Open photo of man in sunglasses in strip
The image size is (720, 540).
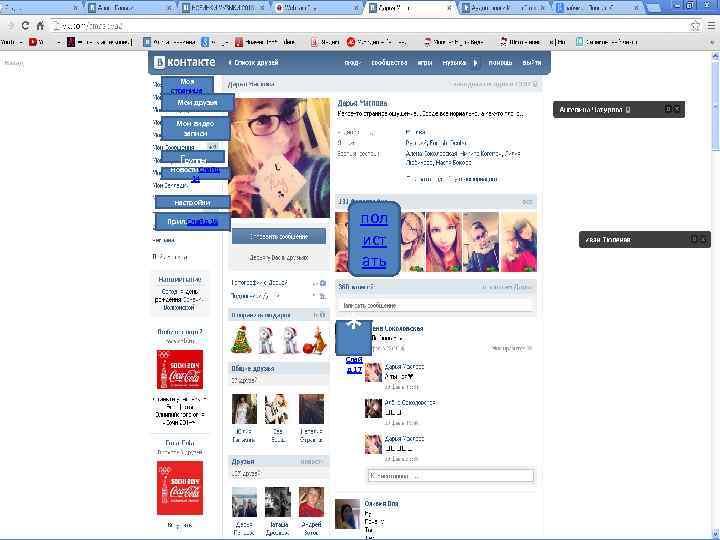point(480,242)
